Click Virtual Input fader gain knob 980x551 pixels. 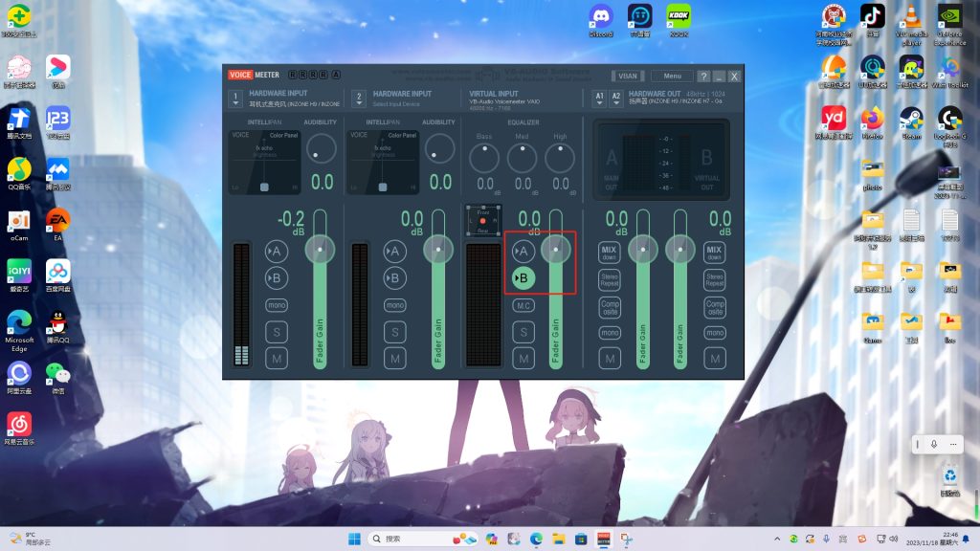point(556,250)
